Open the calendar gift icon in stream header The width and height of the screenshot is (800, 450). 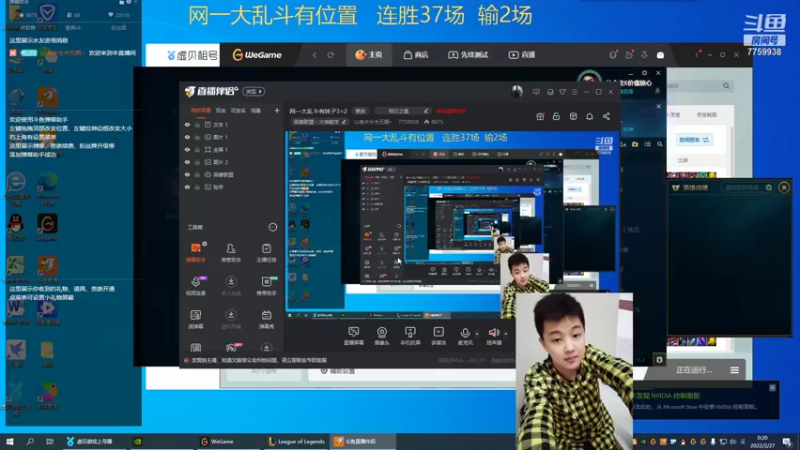point(540,116)
